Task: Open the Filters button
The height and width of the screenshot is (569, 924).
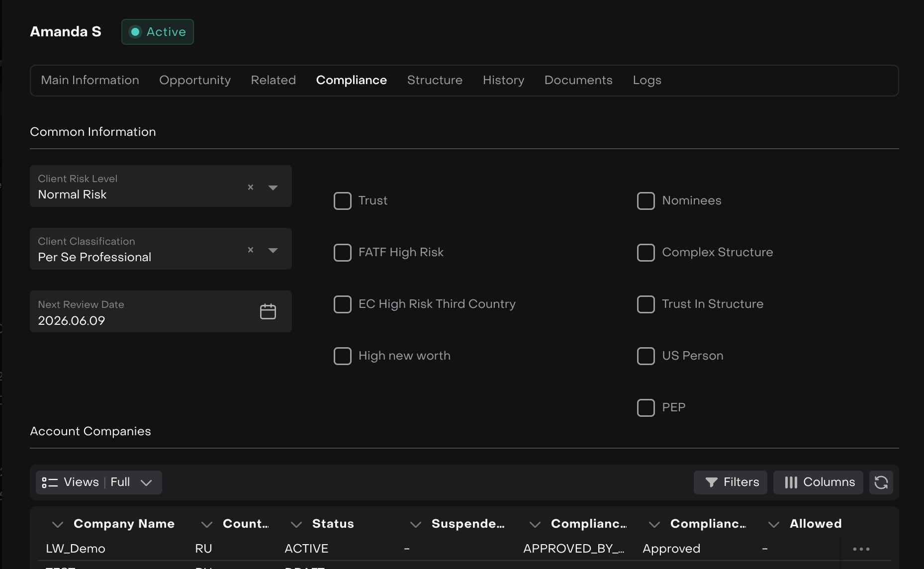Action: (730, 482)
